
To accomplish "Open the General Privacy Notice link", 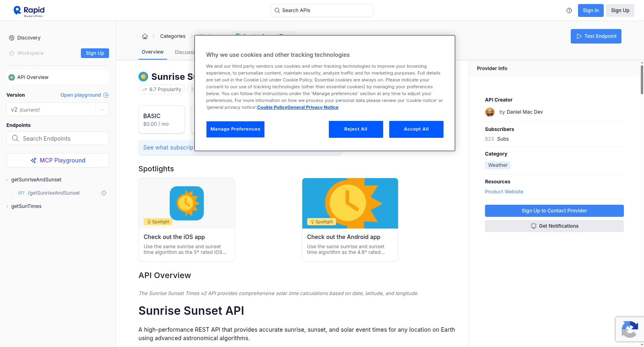I will (x=313, y=107).
